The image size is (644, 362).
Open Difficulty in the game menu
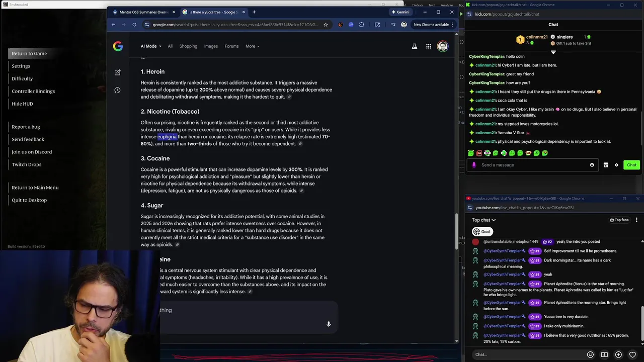click(22, 78)
